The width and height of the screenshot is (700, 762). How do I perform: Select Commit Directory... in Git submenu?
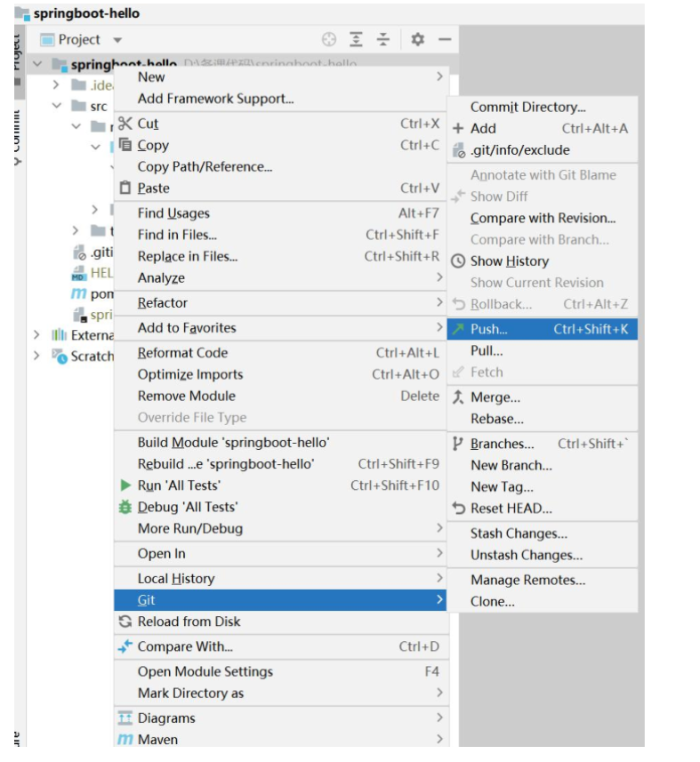542,107
